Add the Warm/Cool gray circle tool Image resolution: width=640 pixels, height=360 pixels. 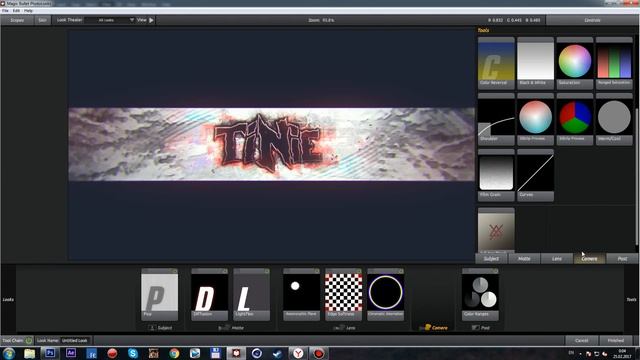pyautogui.click(x=614, y=119)
